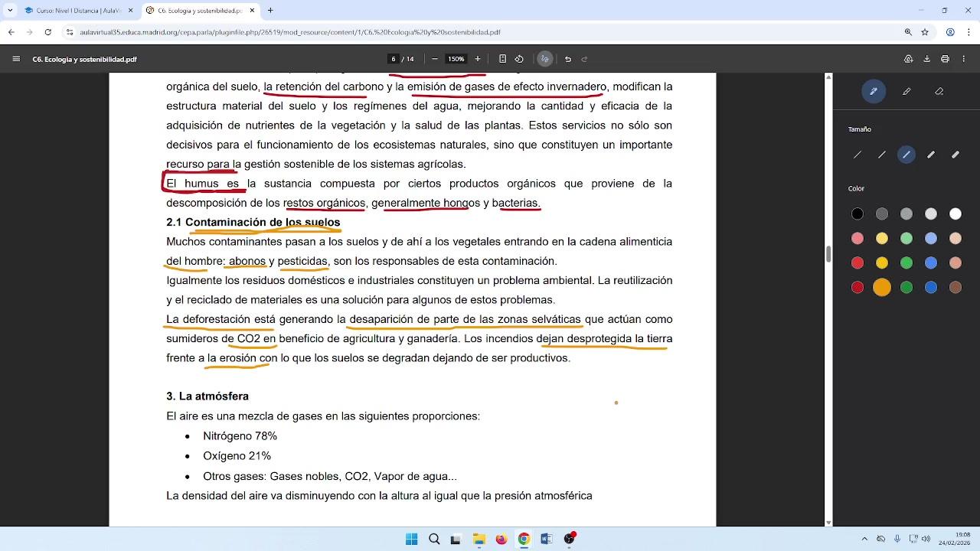The height and width of the screenshot is (551, 980).
Task: Pick the brown pen color
Action: click(x=955, y=288)
